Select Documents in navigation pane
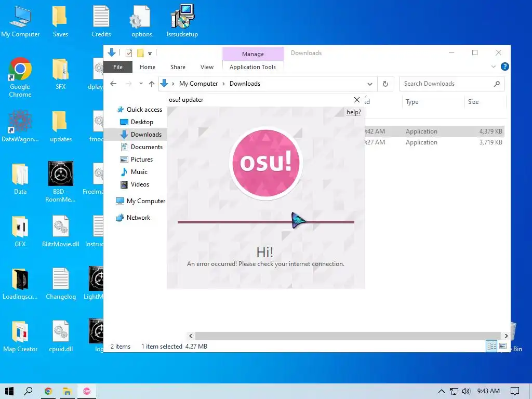Screen dimensions: 532x399 coord(142,147)
